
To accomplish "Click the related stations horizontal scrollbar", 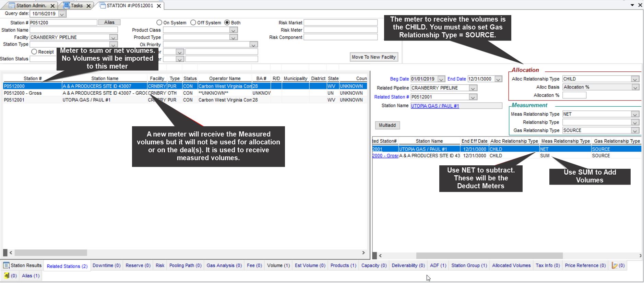I will tap(489, 256).
